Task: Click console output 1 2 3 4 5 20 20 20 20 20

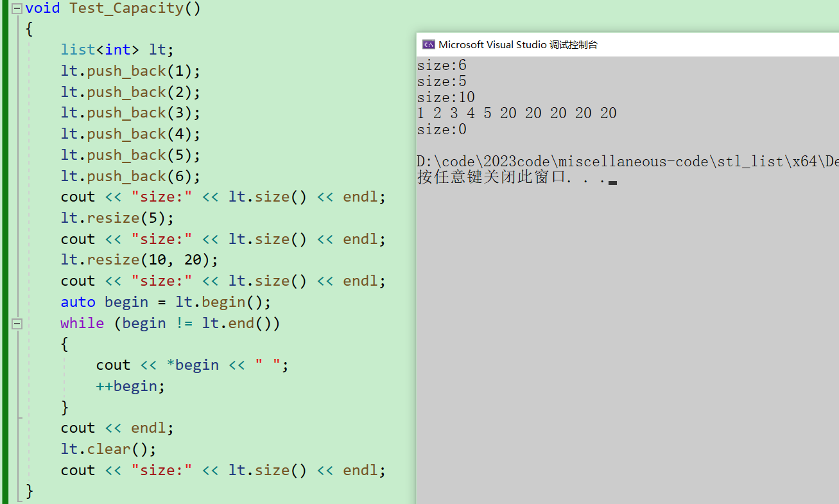Action: pos(517,114)
